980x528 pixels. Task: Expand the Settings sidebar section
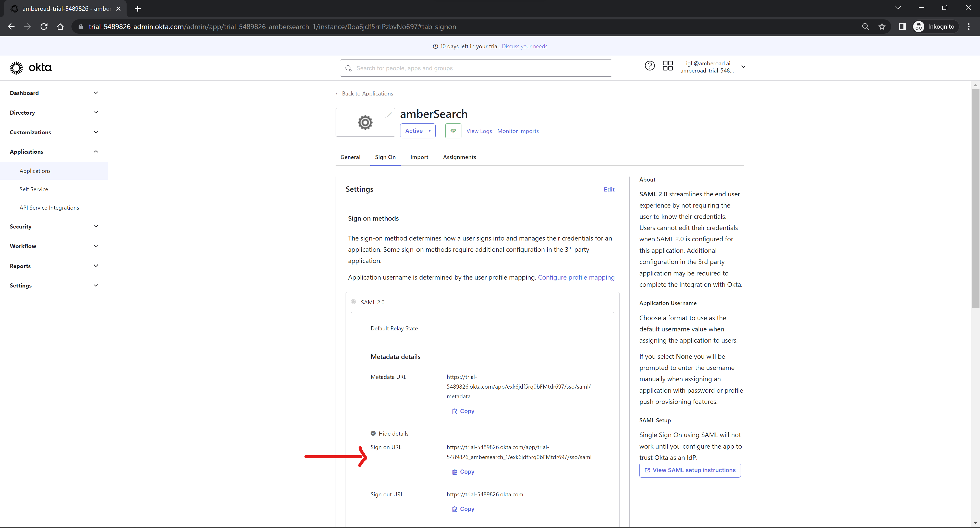coord(54,285)
